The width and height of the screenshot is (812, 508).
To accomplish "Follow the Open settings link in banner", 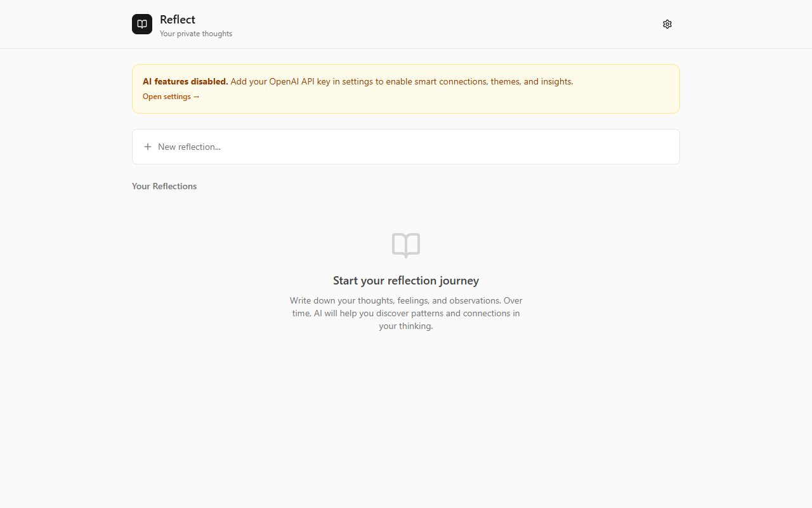I will (167, 97).
